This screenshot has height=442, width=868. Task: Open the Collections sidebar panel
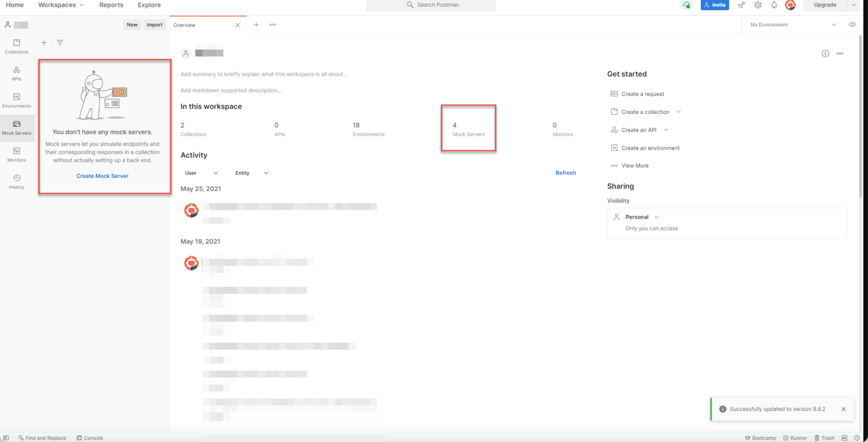point(17,46)
